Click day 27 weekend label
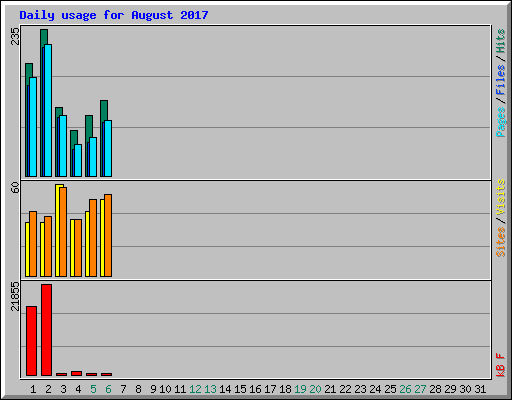 coord(420,389)
